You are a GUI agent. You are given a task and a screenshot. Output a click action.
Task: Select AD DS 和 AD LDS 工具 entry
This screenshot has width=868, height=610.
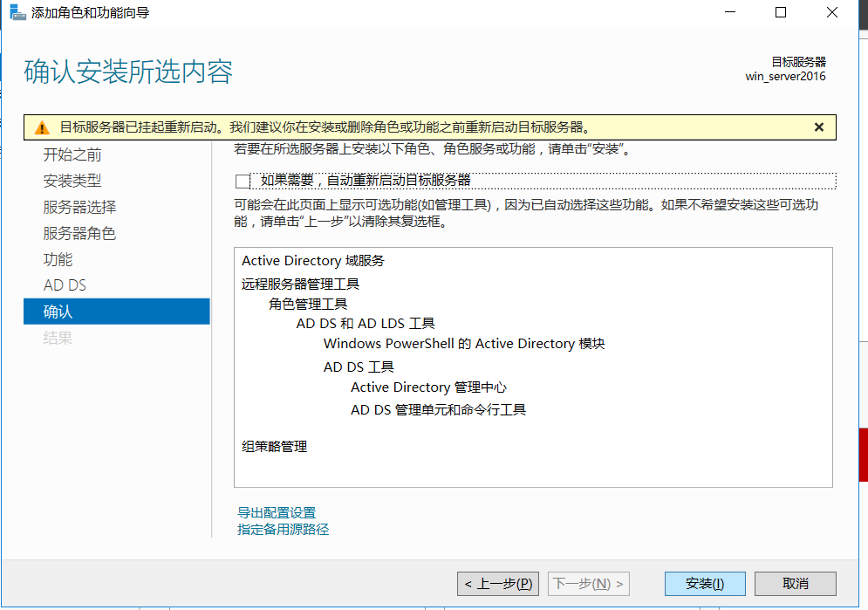coord(366,323)
